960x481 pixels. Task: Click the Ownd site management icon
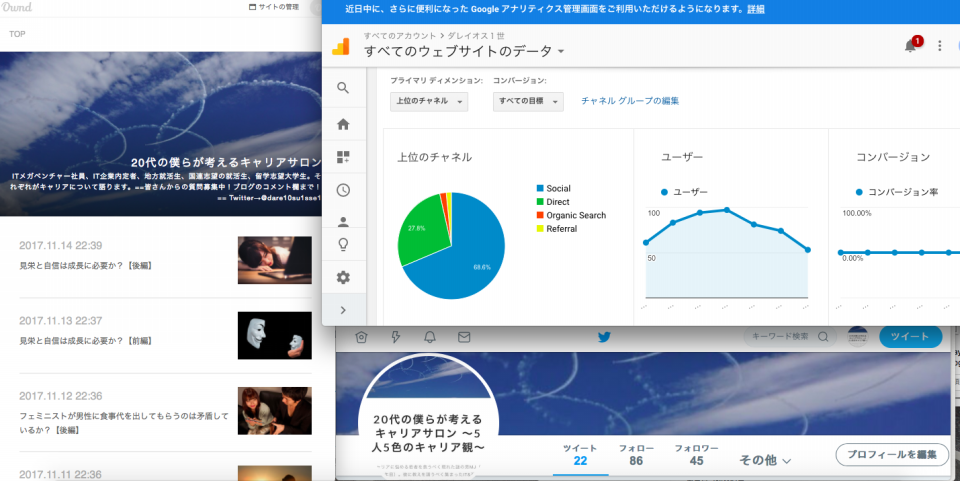tap(252, 7)
